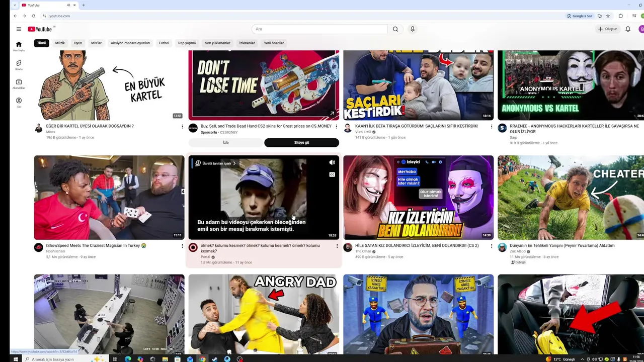Open Vural Üzül channel avatar
Image resolution: width=644 pixels, height=362 pixels.
348,128
